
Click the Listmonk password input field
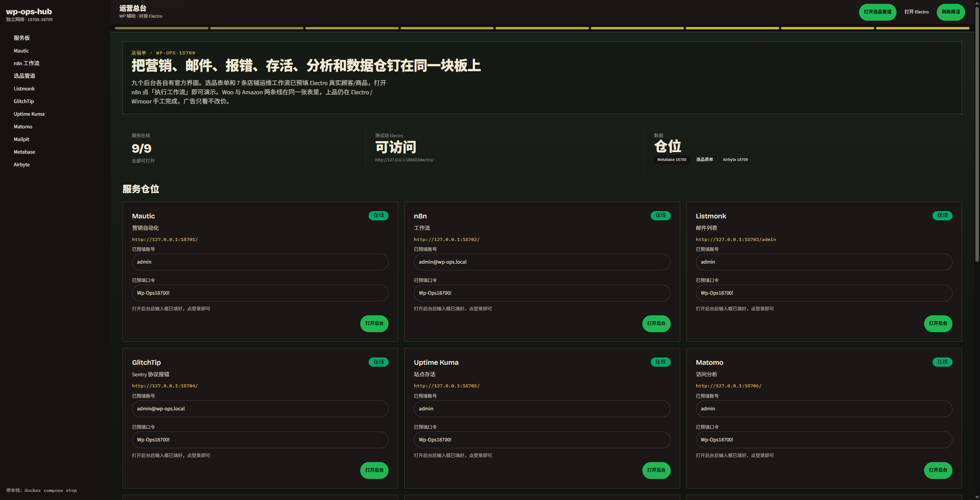click(824, 293)
